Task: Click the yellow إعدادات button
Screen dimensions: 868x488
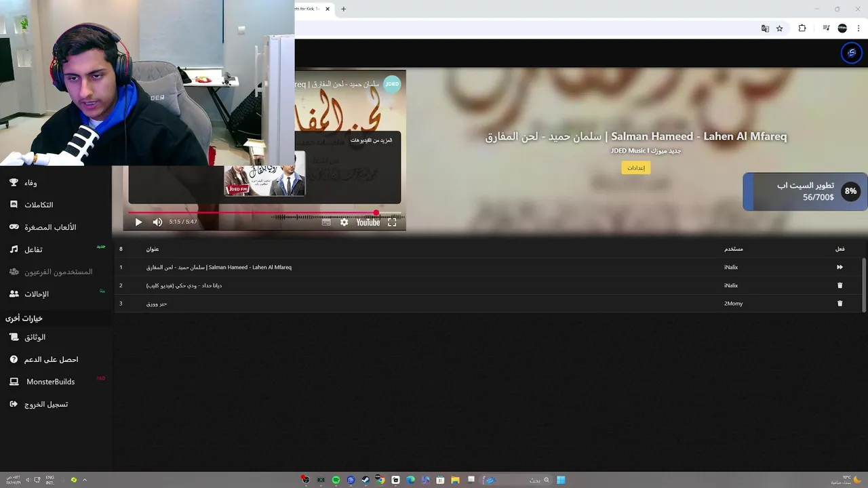Action: pos(636,167)
